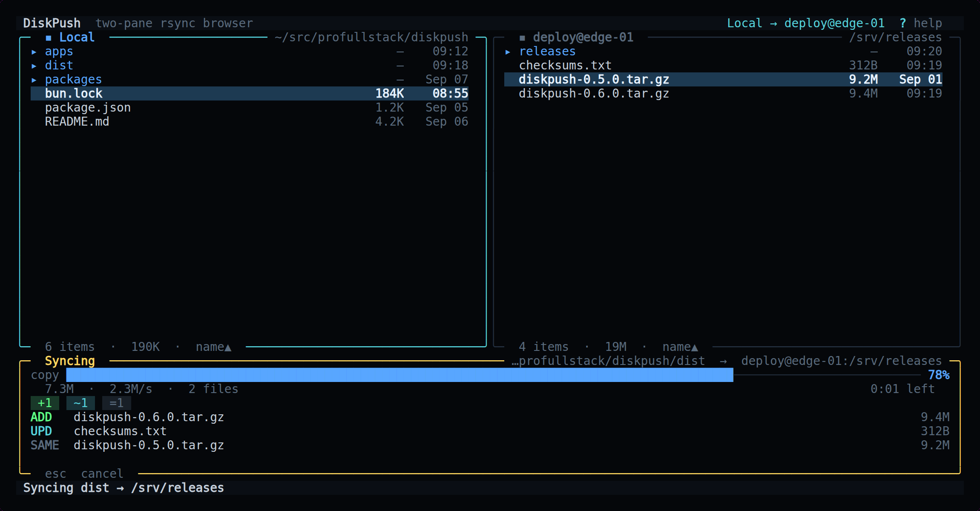
Task: Expand the apps folder arrow
Action: pyautogui.click(x=34, y=52)
